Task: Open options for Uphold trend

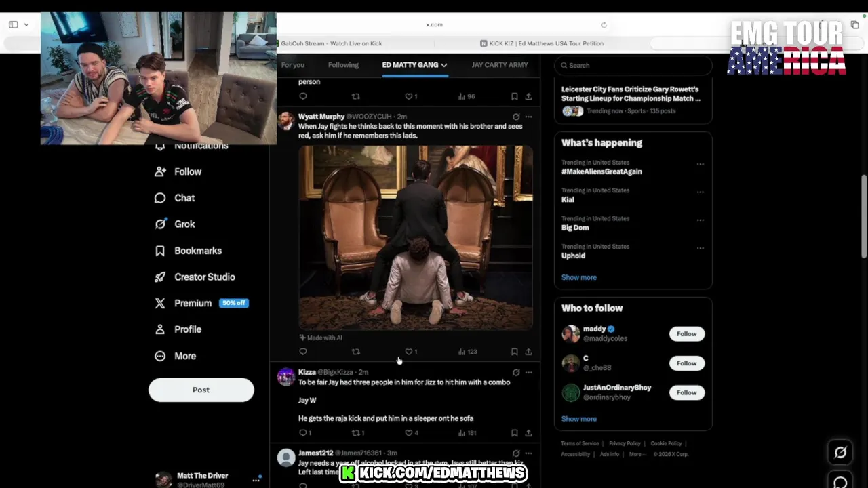Action: [x=700, y=248]
